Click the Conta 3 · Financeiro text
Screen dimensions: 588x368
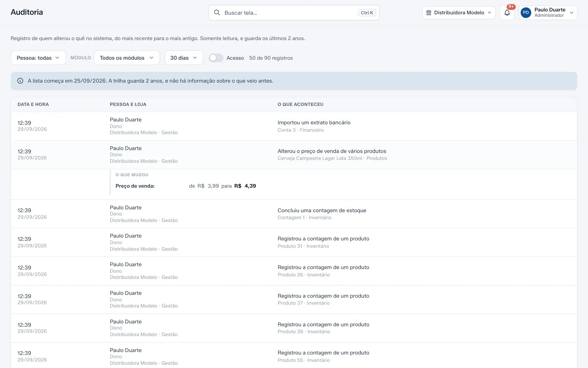[300, 130]
